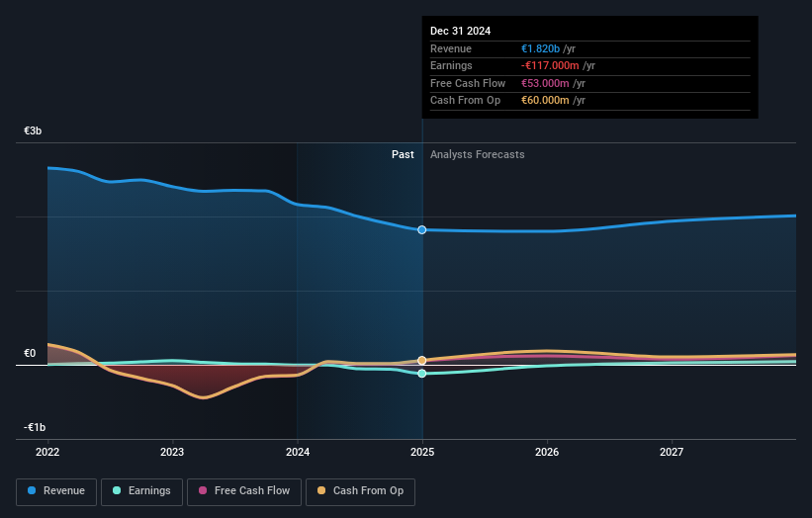
Task: Toggle the Cash From Op legend series
Action: tap(360, 491)
